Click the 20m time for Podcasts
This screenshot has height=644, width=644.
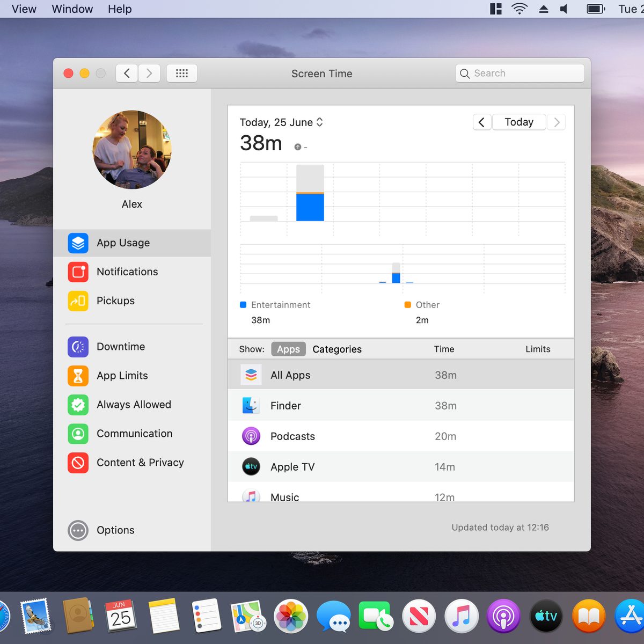pyautogui.click(x=445, y=436)
